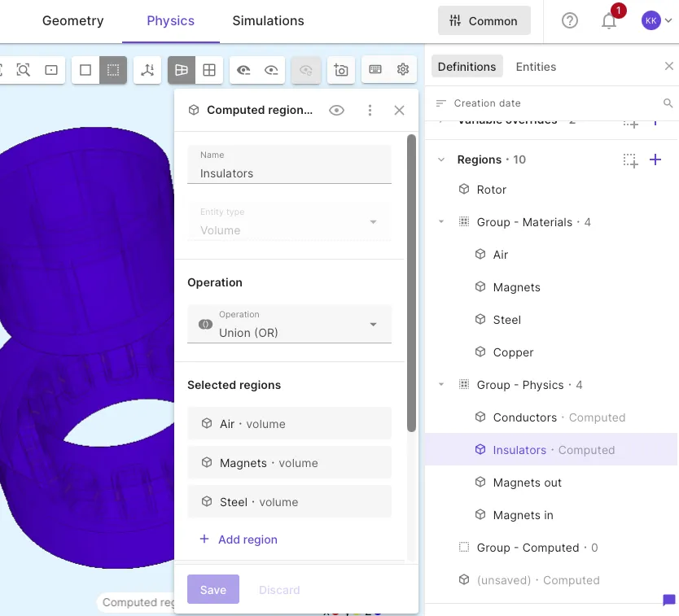This screenshot has width=679, height=616.
Task: Open the Simulations tab
Action: [x=268, y=21]
